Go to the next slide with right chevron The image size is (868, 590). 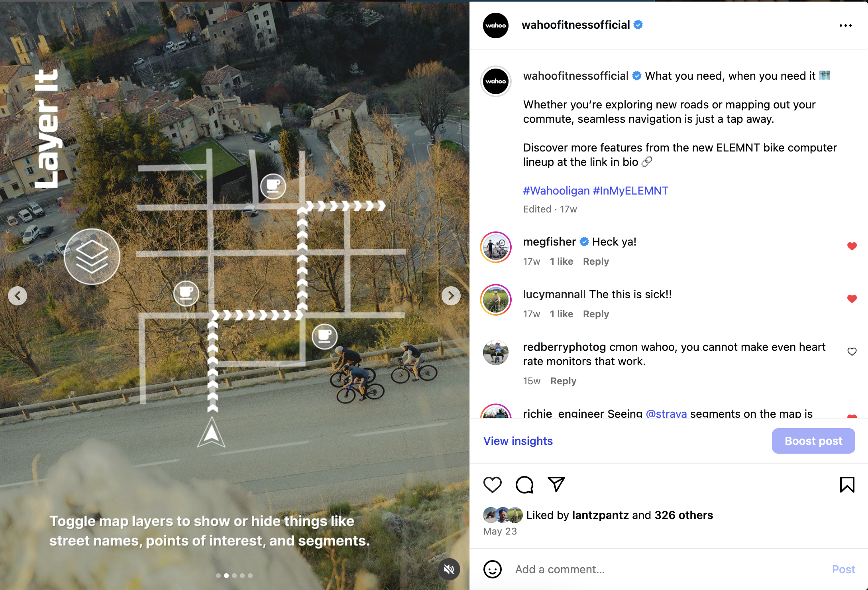pos(451,296)
